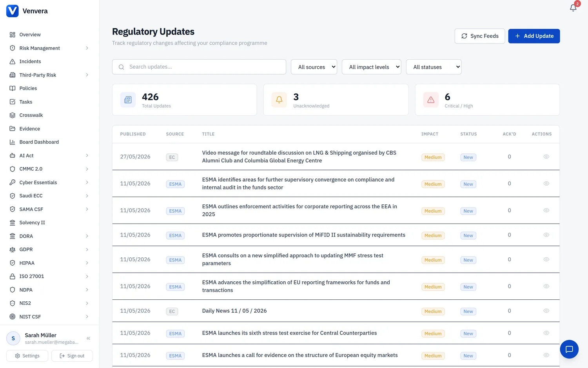588x368 pixels.
Task: Expand the AI Act submenu chevron
Action: pos(87,156)
